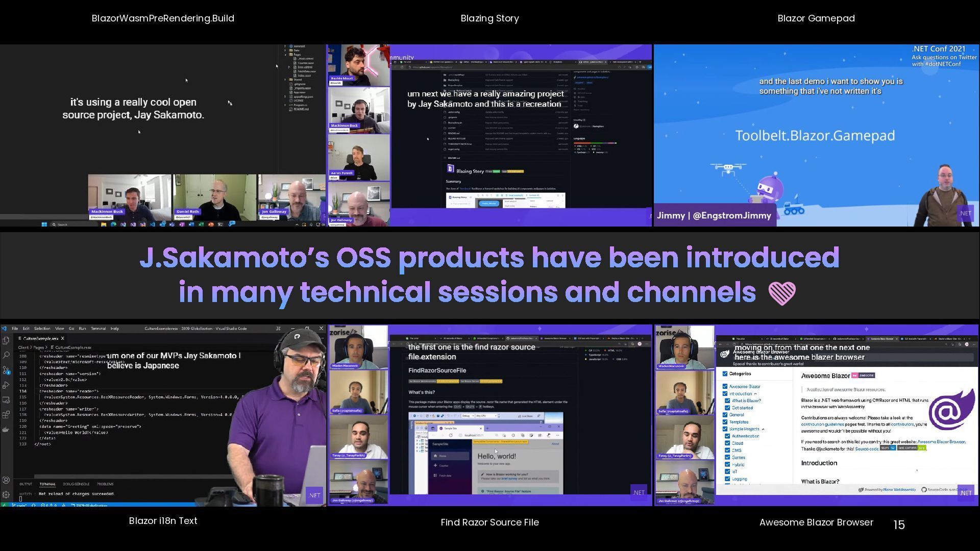
Task: Click the Accounts icon in VS Code sidebar
Action: 6,480
